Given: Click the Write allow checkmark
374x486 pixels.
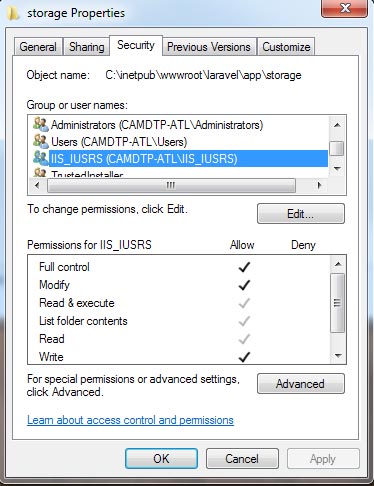Looking at the screenshot, I should coord(244,357).
